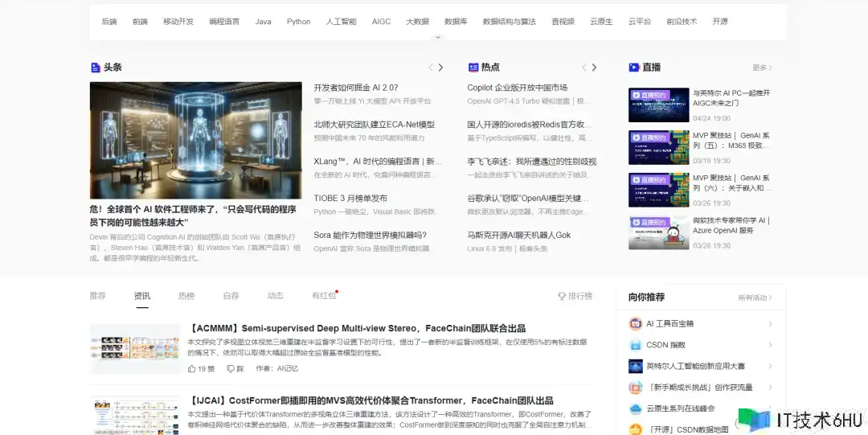Click the 踩 dislike icon on the ACMMM article

tap(231, 368)
